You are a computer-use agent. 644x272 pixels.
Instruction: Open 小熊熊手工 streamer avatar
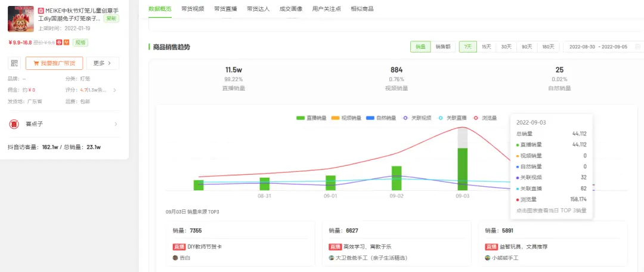coord(488,258)
